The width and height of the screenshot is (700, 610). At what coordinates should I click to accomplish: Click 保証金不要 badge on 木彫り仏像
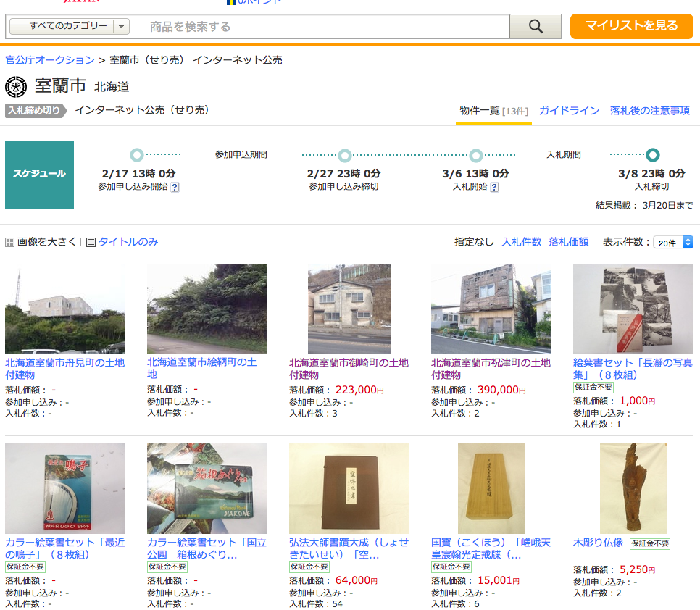649,543
